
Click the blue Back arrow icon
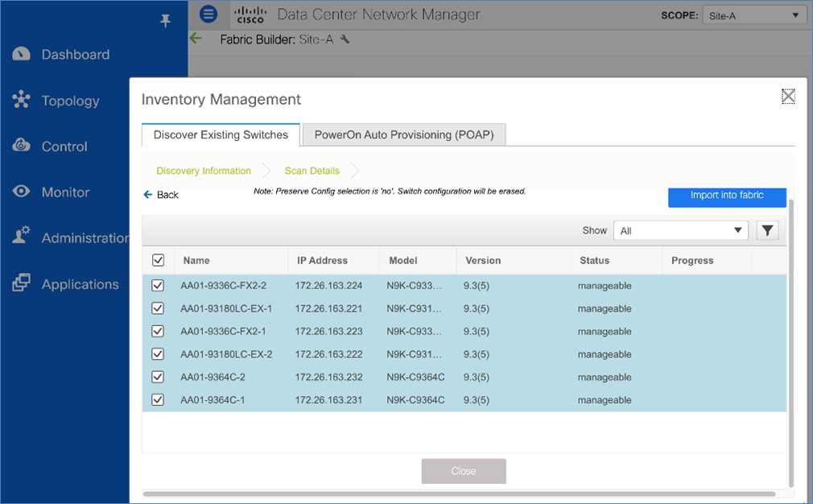coord(148,195)
